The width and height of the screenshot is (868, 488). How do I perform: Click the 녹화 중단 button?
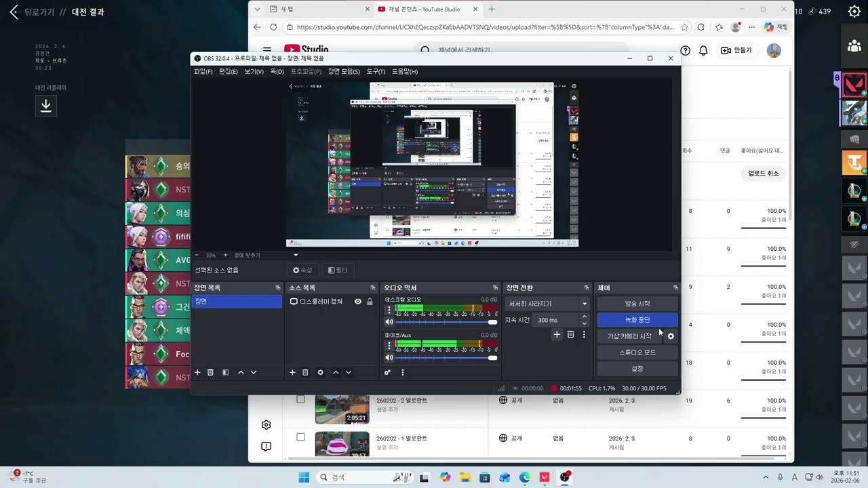tap(637, 320)
